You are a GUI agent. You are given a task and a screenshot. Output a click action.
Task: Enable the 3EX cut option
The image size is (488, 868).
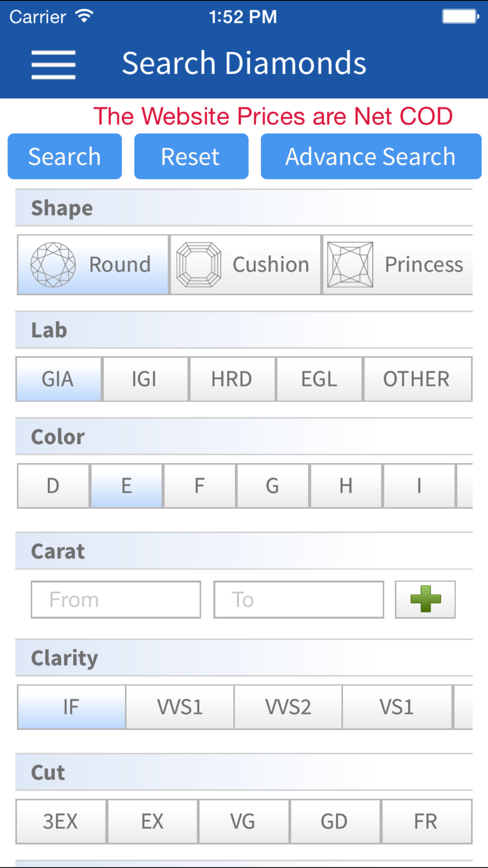point(61,822)
